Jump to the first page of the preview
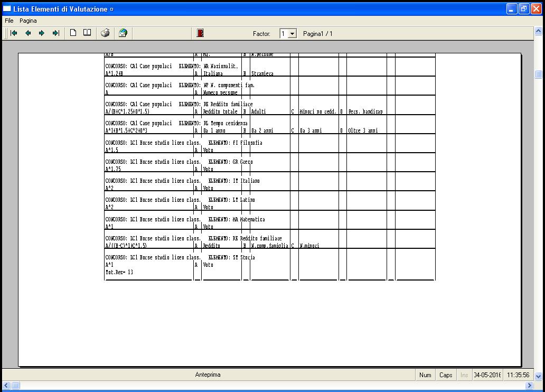Viewport: 545px width, 392px height. pyautogui.click(x=14, y=33)
